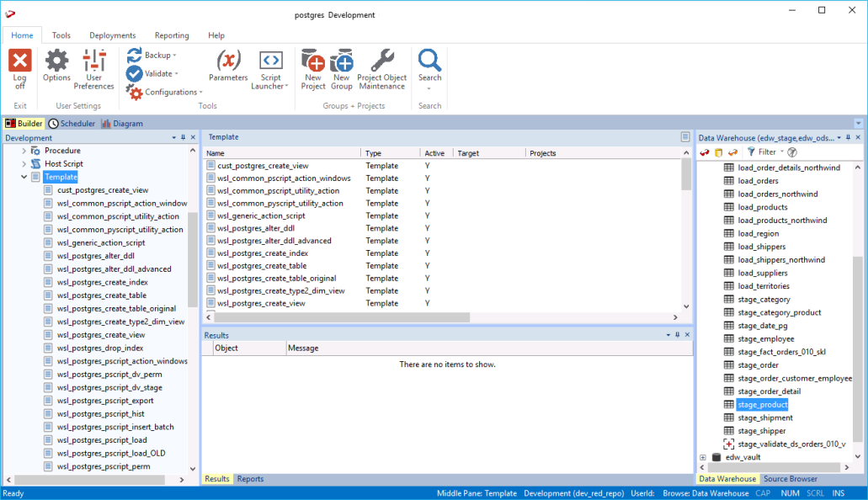The image size is (868, 500).
Task: Select wsl_postgres_create_table in Template list
Action: [261, 266]
